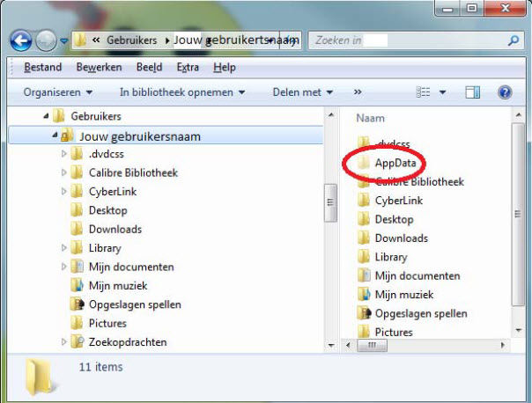
Task: Select Pictures in the navigation tree
Action: 107,323
